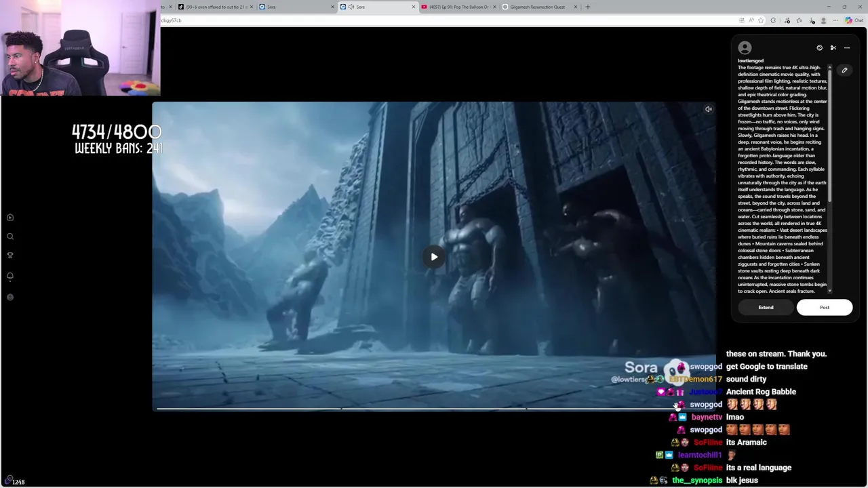Open the downloads toolbar icon
The width and height of the screenshot is (868, 488).
pyautogui.click(x=812, y=20)
